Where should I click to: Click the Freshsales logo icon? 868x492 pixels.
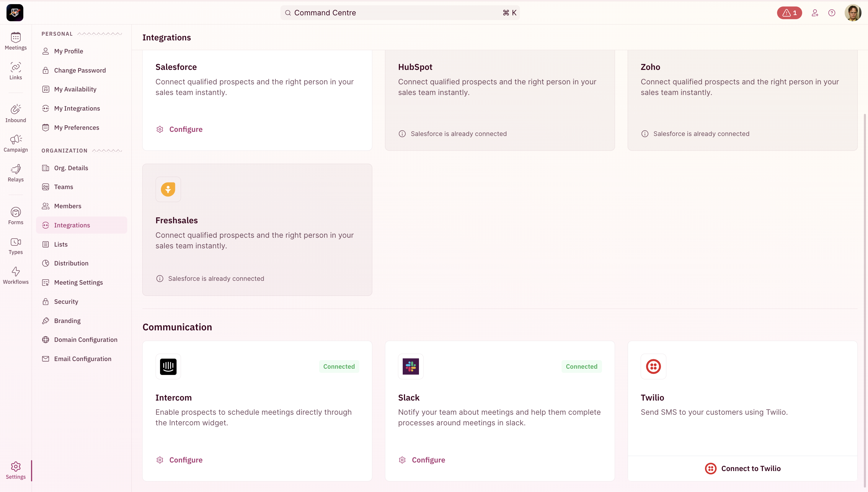pyautogui.click(x=168, y=189)
